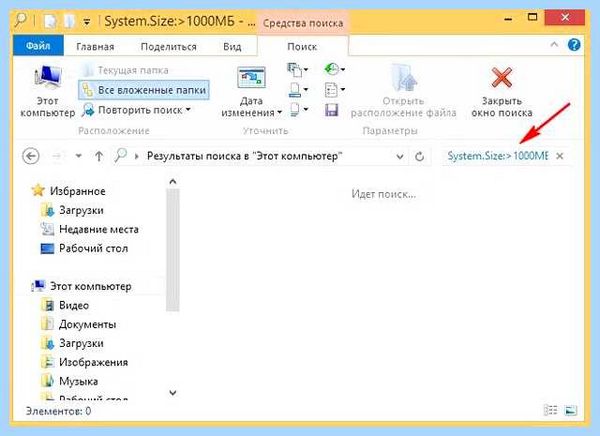Click Закрыть окно поиска red X button
The image size is (600, 436).
502,92
